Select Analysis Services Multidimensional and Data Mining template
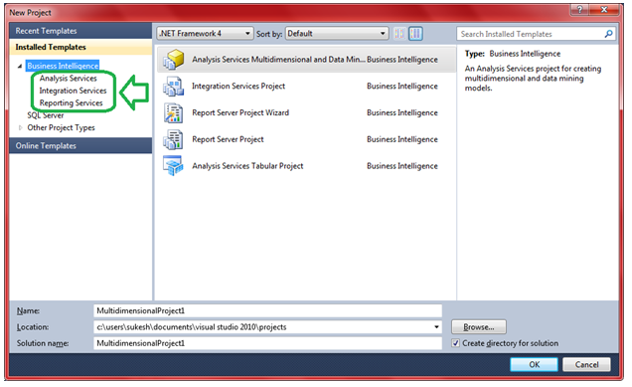 [x=279, y=60]
